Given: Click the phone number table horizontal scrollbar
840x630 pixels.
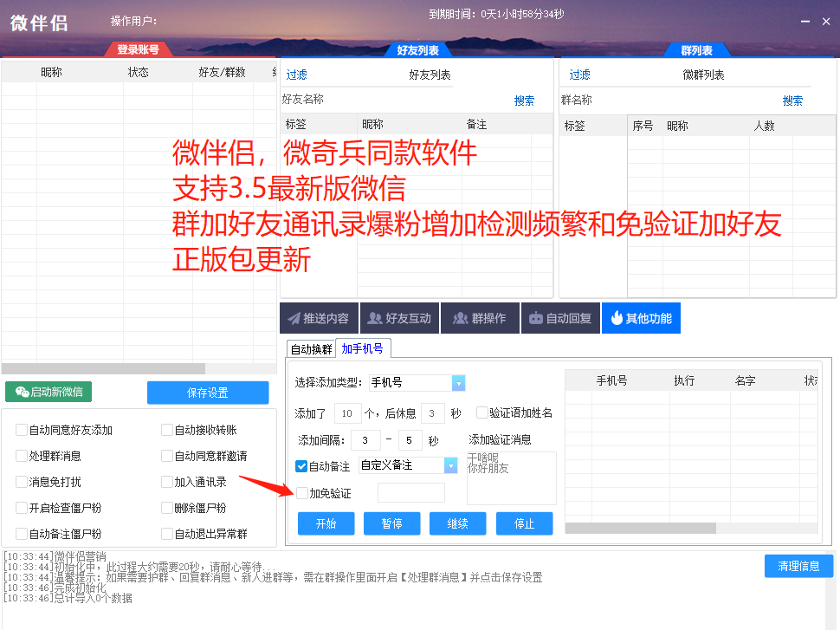Looking at the screenshot, I should tap(641, 528).
